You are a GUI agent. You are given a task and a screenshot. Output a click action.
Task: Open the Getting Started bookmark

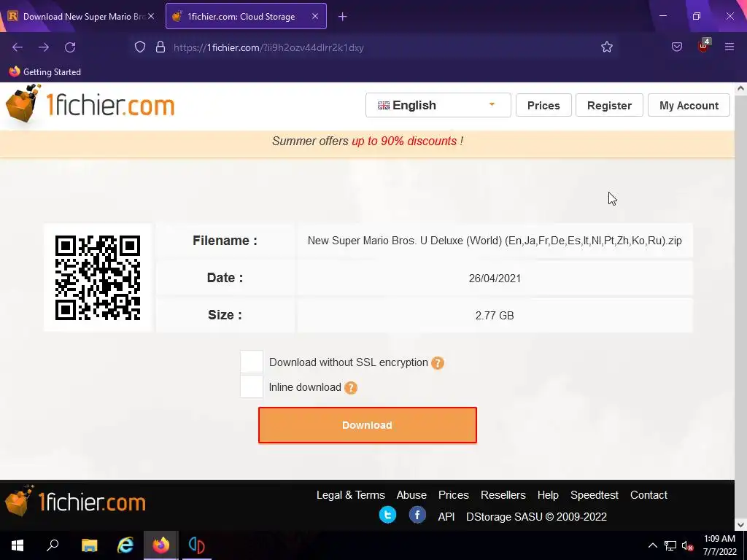click(44, 72)
